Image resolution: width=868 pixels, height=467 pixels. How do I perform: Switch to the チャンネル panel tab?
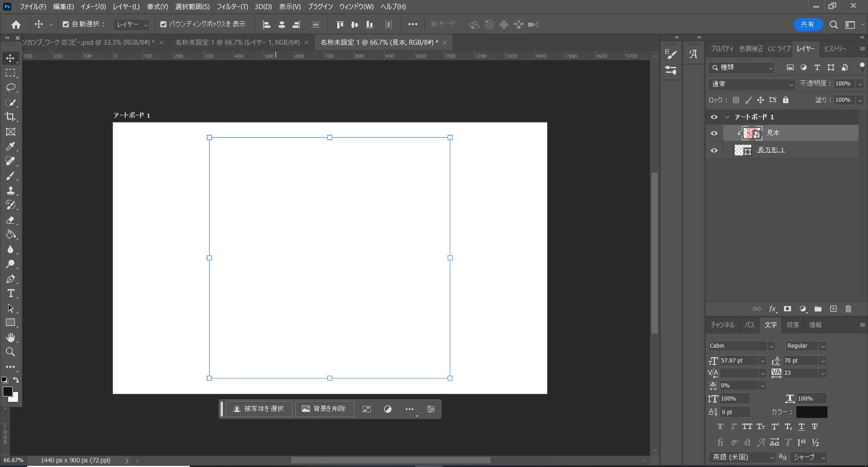722,325
